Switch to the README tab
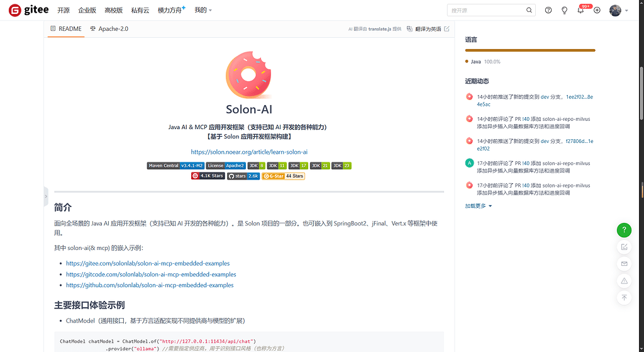644x352 pixels. coord(65,29)
